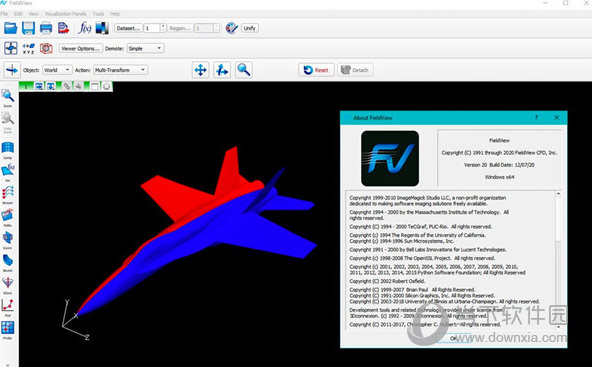The width and height of the screenshot is (592, 367).
Task: Open the Action dropdown showing Multi-Transform
Action: pos(120,70)
